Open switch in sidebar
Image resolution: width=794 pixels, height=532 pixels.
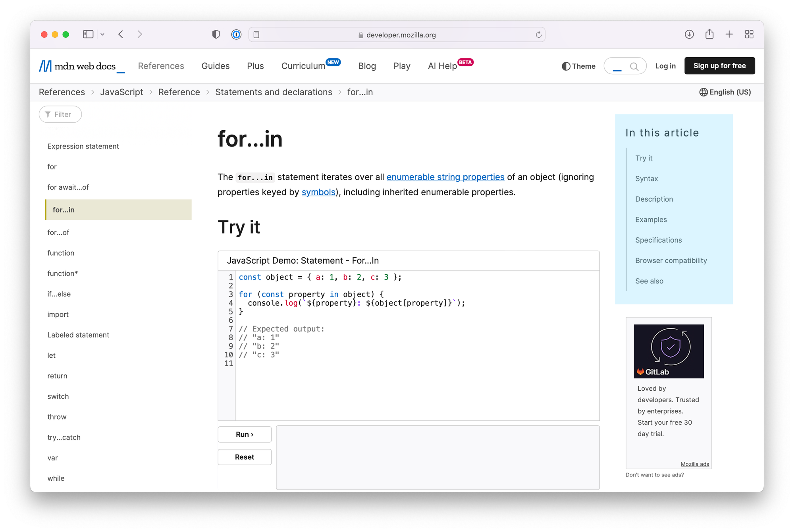[x=58, y=396]
